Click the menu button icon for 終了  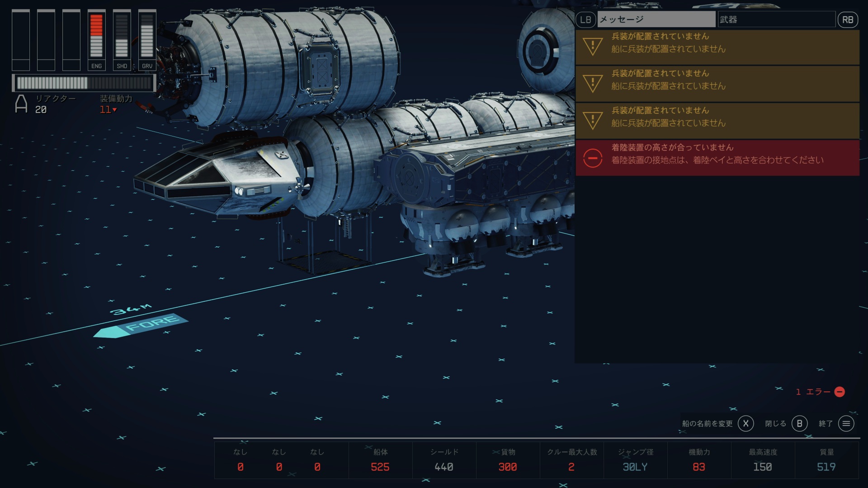click(x=846, y=423)
